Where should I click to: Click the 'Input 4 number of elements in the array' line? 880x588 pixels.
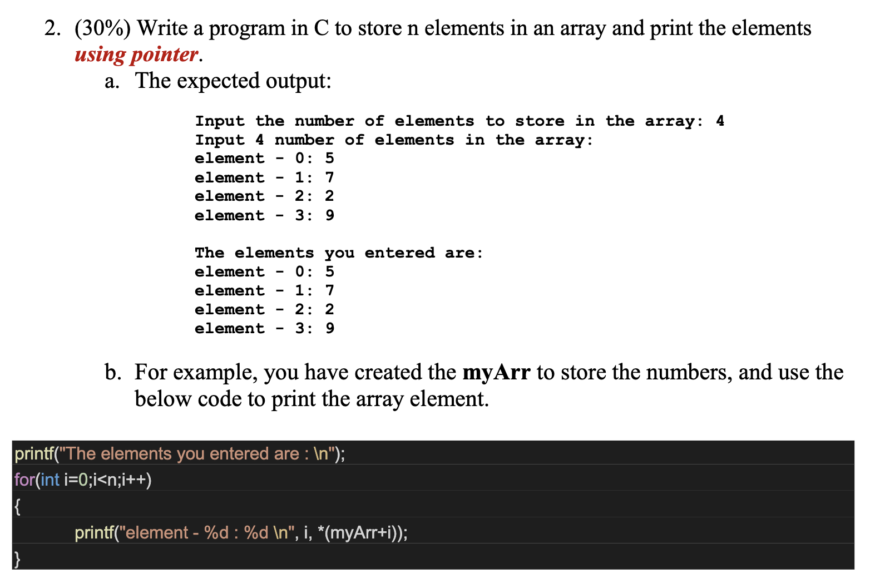pyautogui.click(x=394, y=140)
